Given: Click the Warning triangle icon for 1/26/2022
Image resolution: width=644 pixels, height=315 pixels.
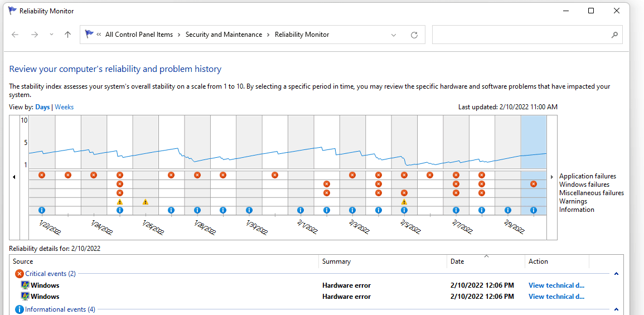Looking at the screenshot, I should [x=146, y=202].
